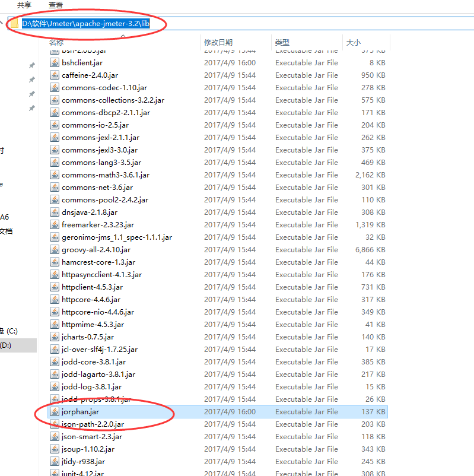Viewport: 474px width, 476px height.
Task: Click file name jtidy-r938.jar
Action: click(x=83, y=461)
